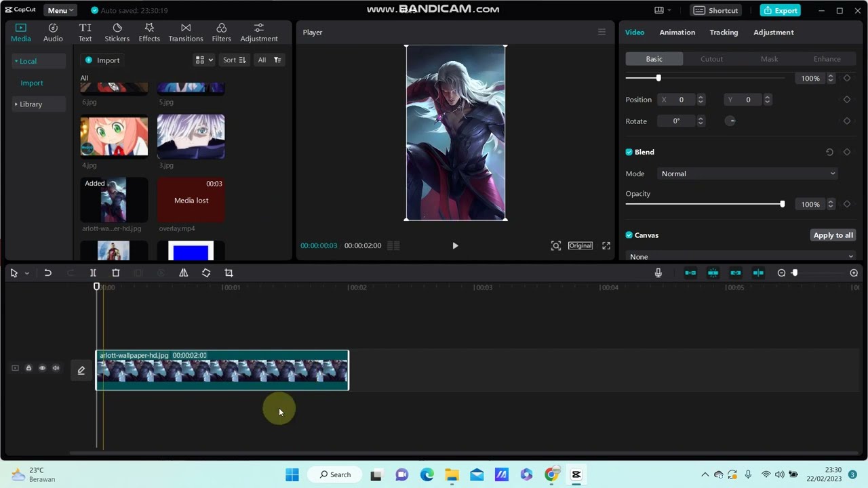Open the Mask sub-tab
868x488 pixels.
769,59
